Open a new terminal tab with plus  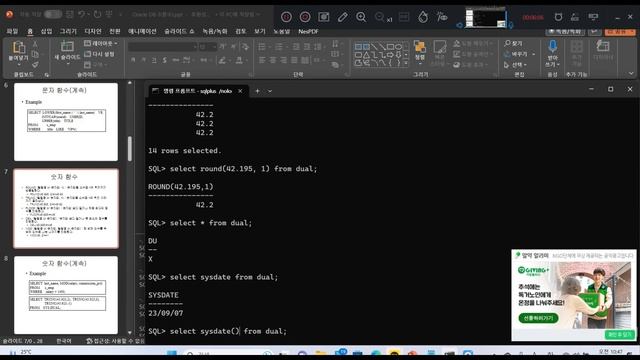(x=257, y=91)
